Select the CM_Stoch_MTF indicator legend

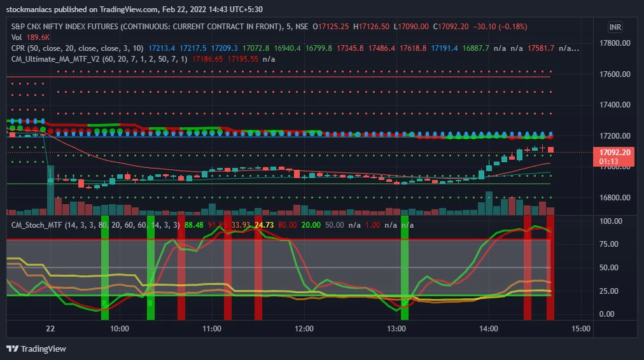(95, 225)
